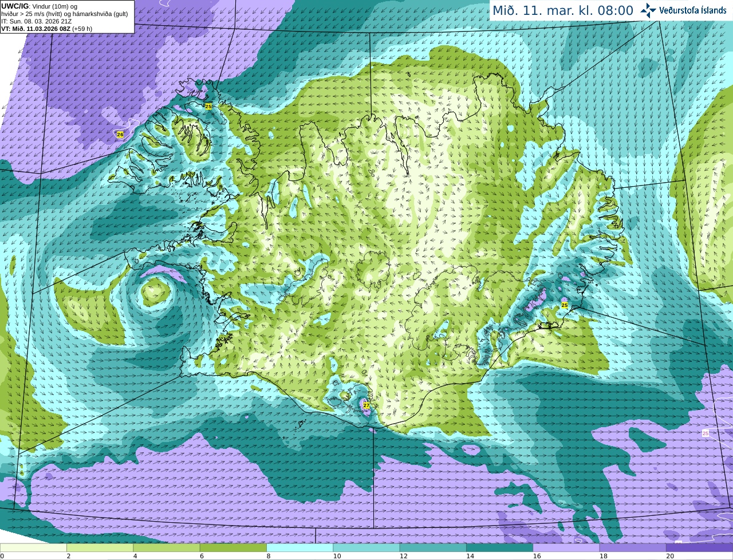
Task: Click the scale label '6'
Action: tap(202, 556)
